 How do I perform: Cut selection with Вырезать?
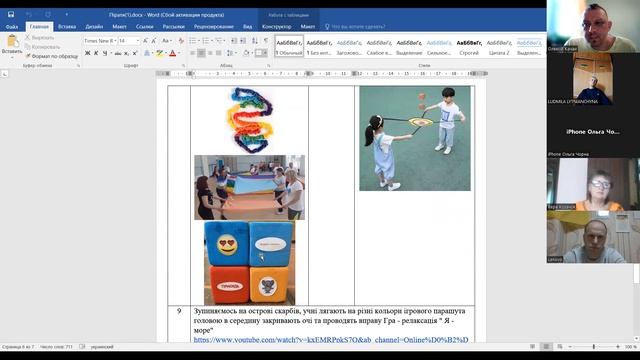click(x=40, y=38)
